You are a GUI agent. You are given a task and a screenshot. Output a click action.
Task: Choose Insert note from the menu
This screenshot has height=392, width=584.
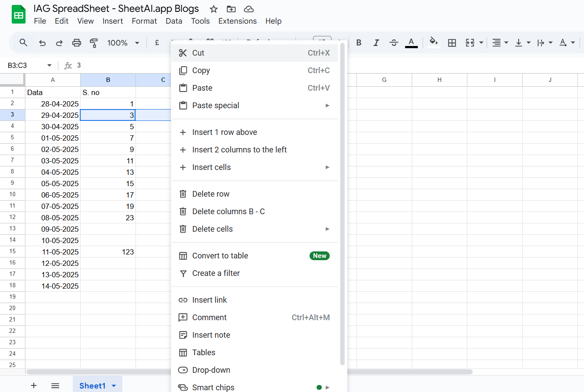tap(255, 335)
